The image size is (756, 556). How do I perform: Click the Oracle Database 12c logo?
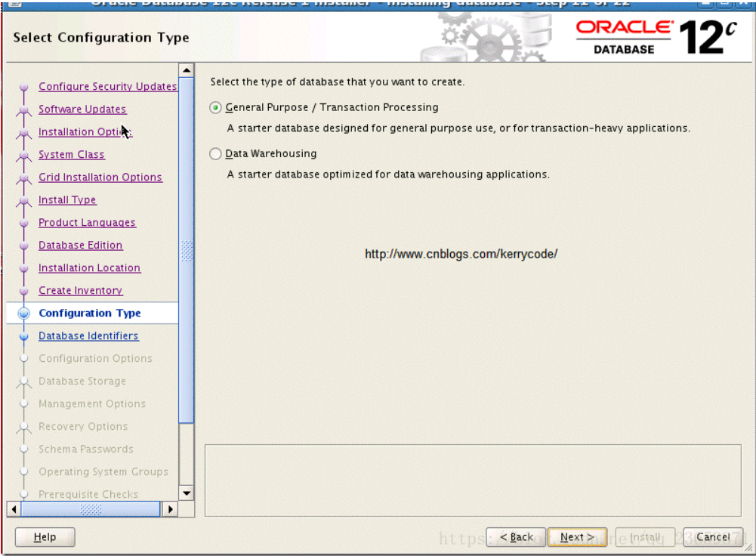tap(656, 37)
